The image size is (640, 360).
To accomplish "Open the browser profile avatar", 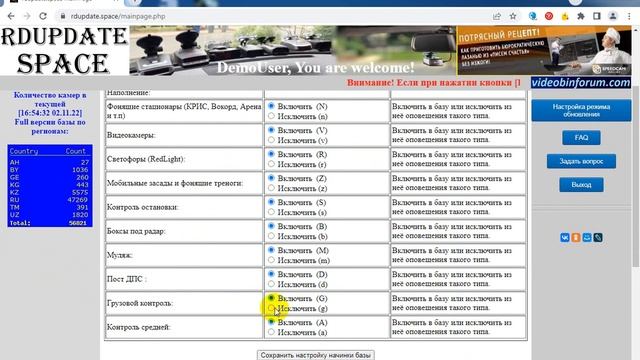I will pos(613,16).
